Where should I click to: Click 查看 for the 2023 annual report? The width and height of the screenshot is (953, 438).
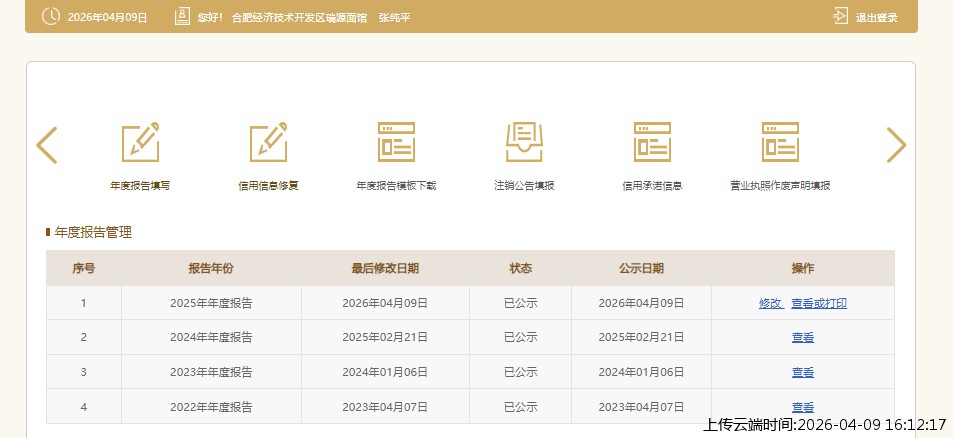pos(803,372)
